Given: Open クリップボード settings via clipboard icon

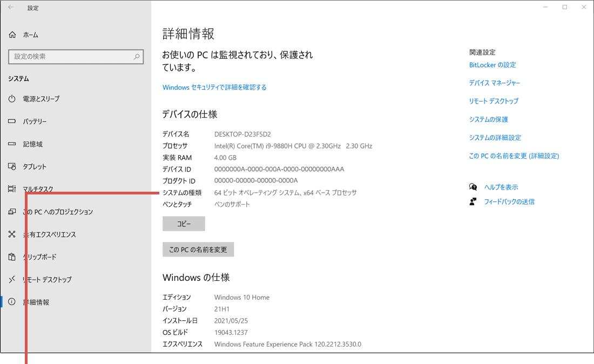Looking at the screenshot, I should click(12, 257).
